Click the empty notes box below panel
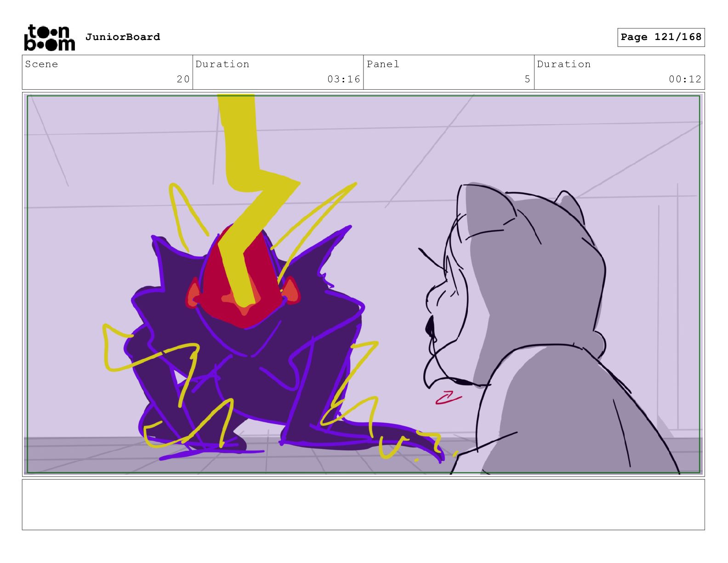 click(x=364, y=505)
